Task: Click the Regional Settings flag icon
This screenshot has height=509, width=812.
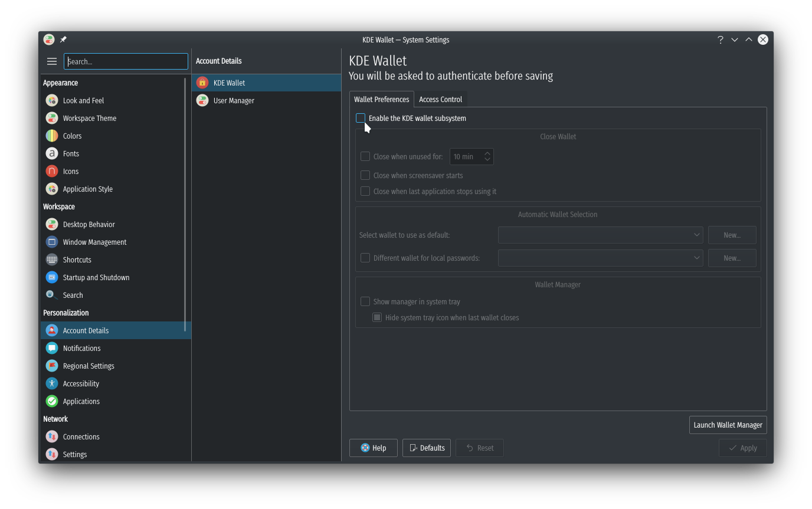Action: [52, 366]
